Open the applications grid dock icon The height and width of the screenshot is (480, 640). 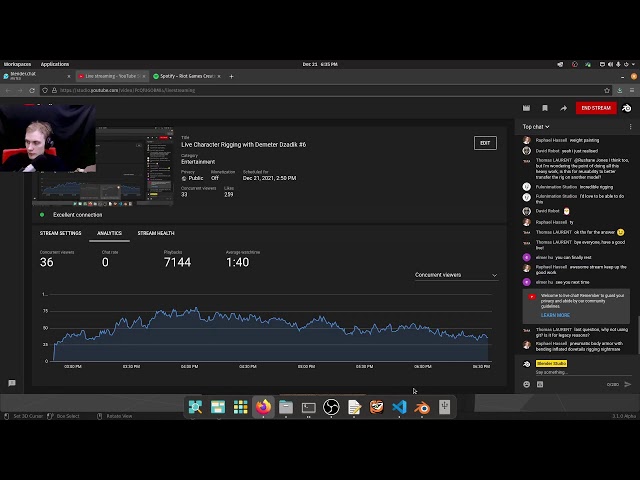[240, 407]
